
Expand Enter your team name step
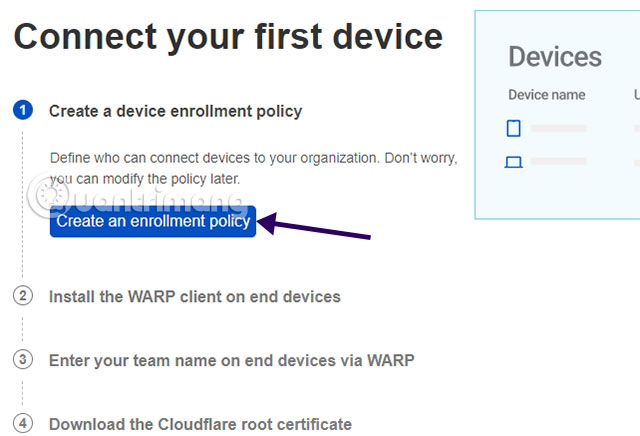[231, 360]
